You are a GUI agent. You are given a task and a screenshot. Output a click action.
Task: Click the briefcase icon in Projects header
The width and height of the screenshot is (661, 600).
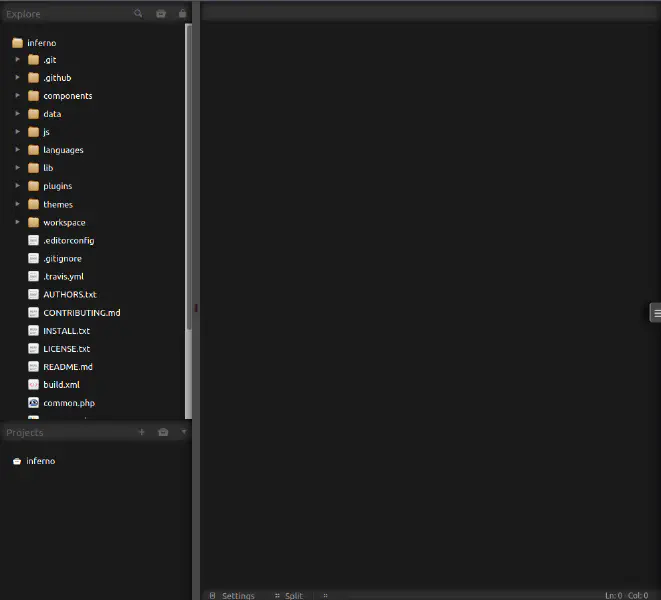163,432
